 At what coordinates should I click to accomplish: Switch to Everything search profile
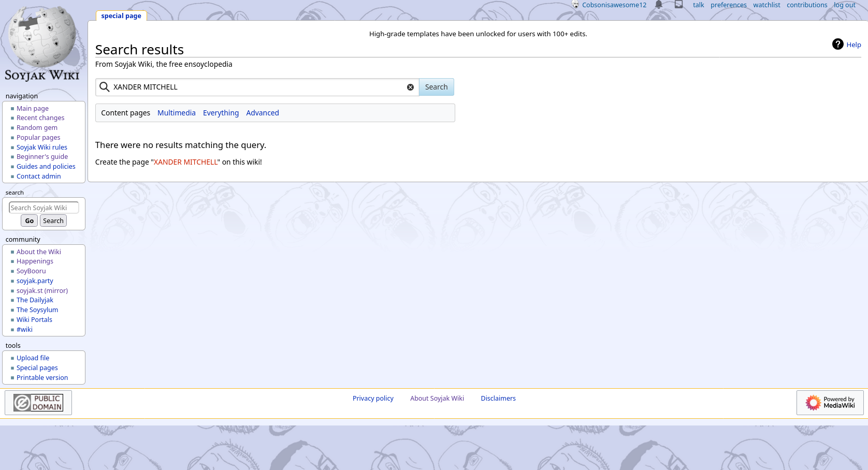(221, 113)
